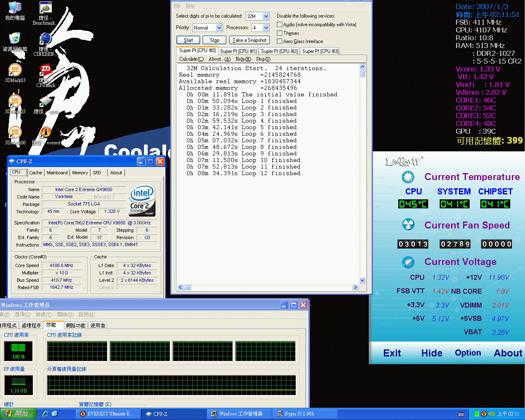Click the keyboard language bar icon on taskbar
The image size is (525, 420).
pyautogui.click(x=461, y=414)
